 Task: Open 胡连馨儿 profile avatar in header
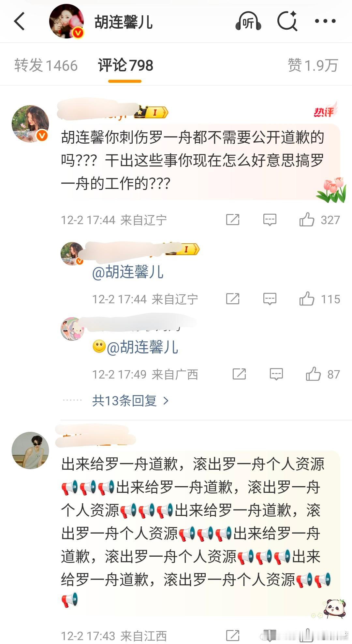coord(66,21)
